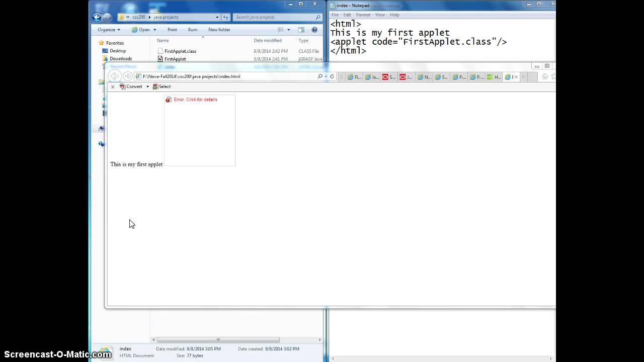This screenshot has width=644, height=362.
Task: Open the Notepad View menu
Action: [380, 15]
